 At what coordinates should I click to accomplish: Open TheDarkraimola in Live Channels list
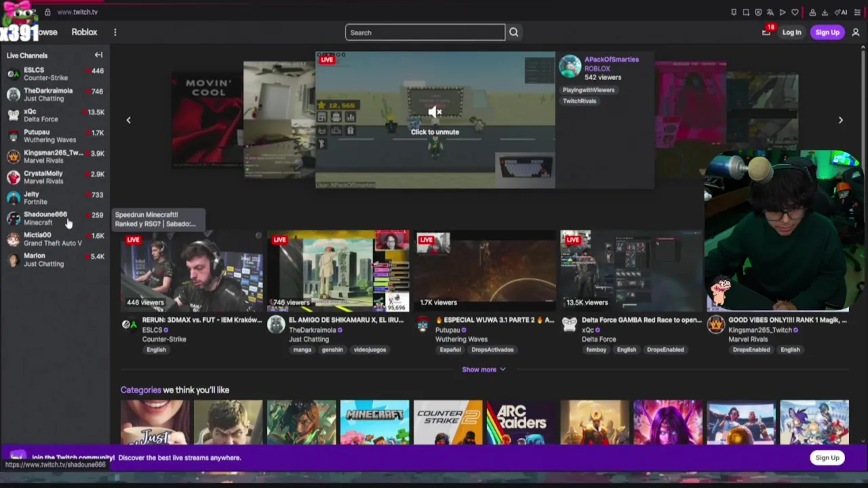pyautogui.click(x=56, y=94)
